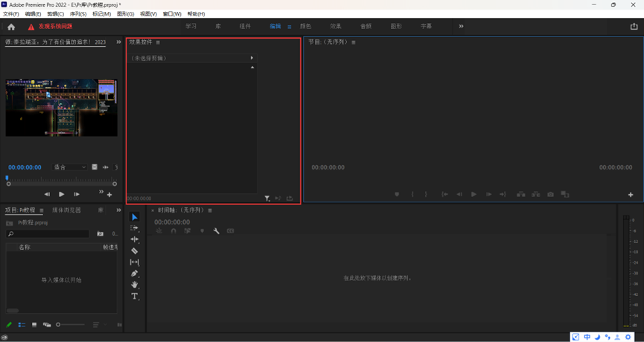Open the 文件(F) menu

click(x=11, y=14)
